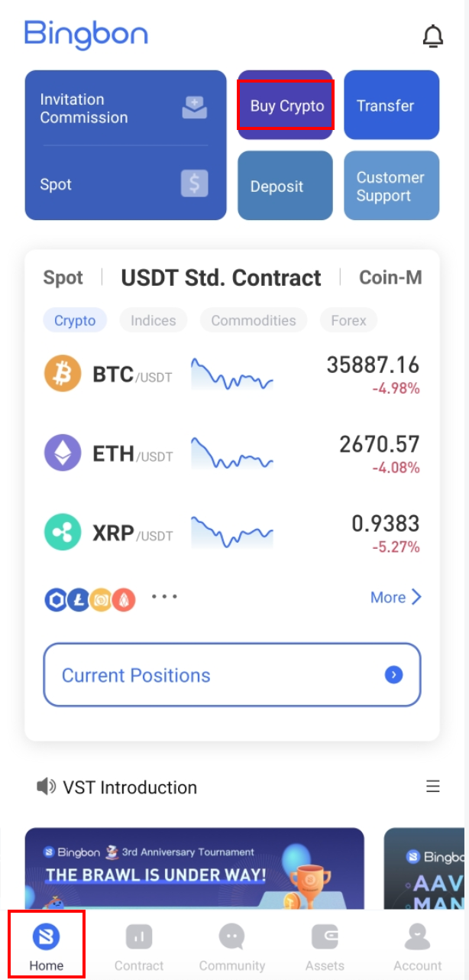
Task: Open notifications bell icon
Action: click(432, 36)
